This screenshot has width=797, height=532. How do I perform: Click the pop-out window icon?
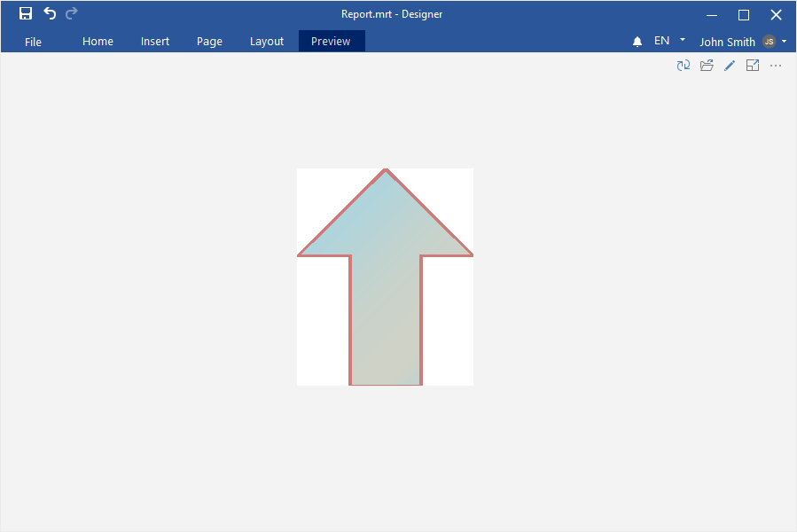pyautogui.click(x=753, y=66)
